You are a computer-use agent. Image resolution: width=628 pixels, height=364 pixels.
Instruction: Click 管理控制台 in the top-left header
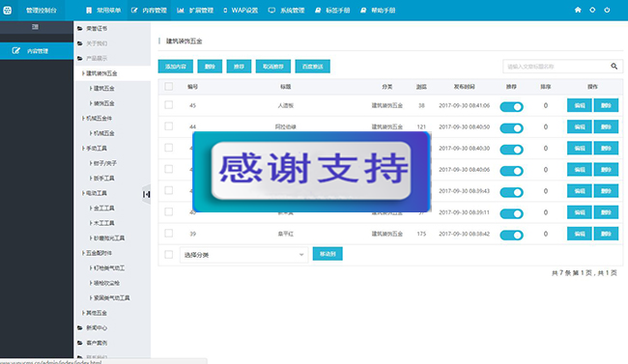coord(42,11)
